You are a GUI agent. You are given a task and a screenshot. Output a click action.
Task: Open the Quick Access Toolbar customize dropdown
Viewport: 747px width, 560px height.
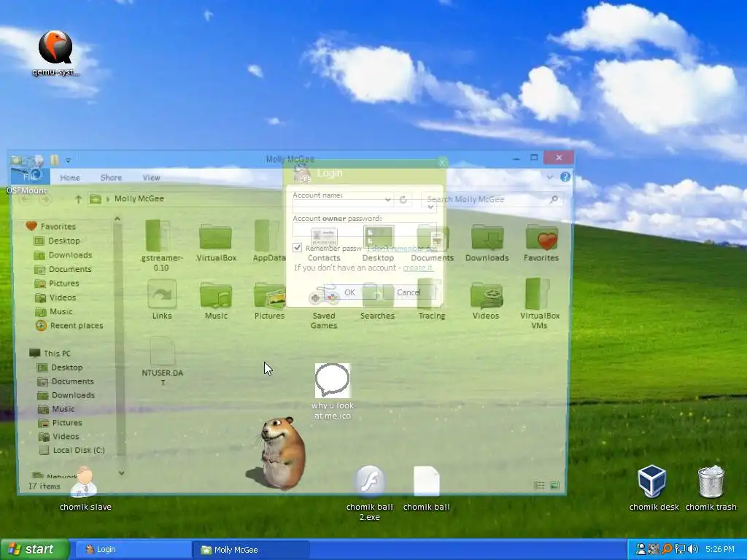(68, 160)
